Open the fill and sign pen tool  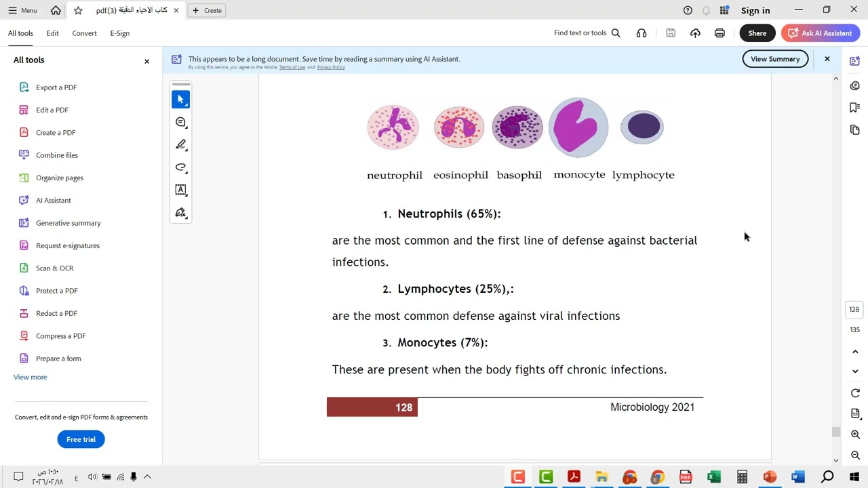click(180, 213)
